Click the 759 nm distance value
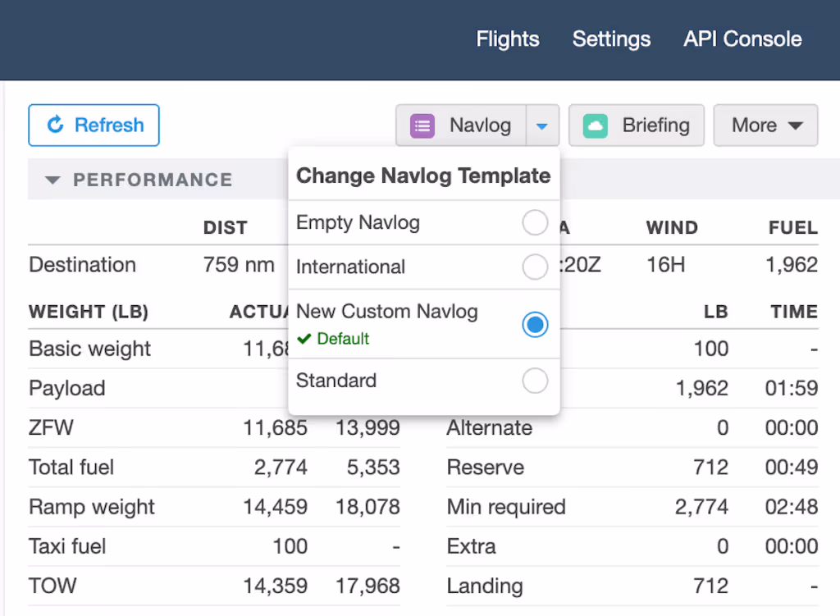The height and width of the screenshot is (616, 840). coord(239,265)
